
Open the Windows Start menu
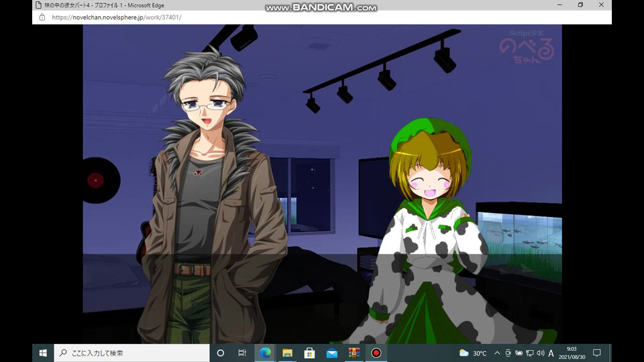click(x=43, y=353)
